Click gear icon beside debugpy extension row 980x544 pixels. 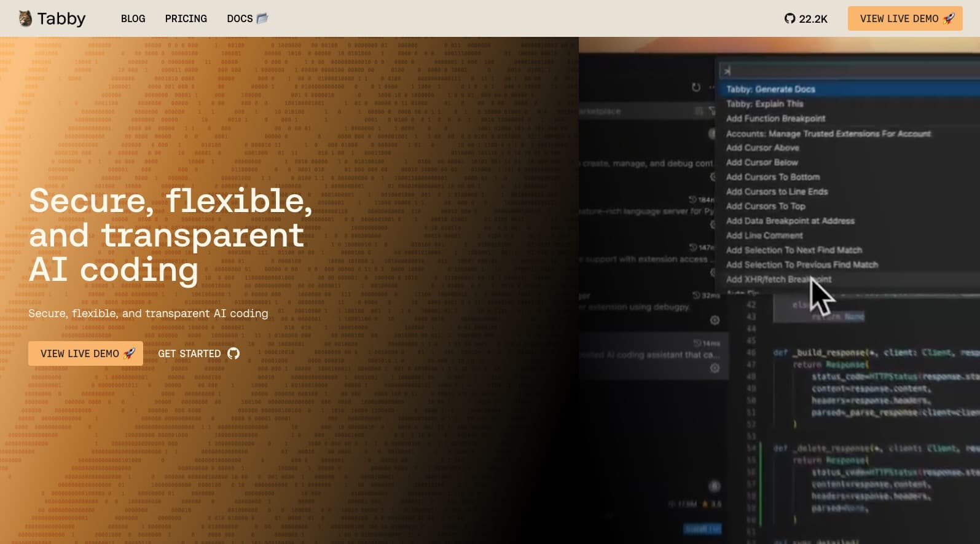click(715, 320)
